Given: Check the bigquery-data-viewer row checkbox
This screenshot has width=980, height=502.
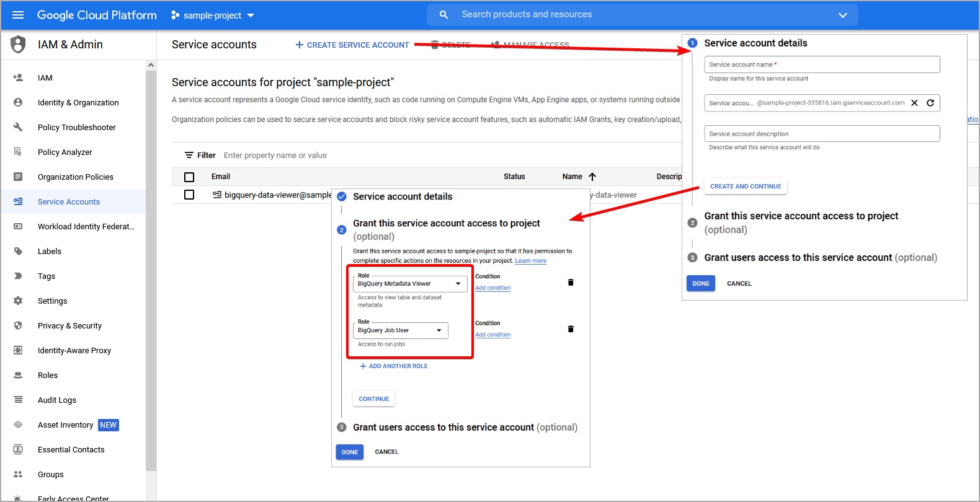Looking at the screenshot, I should click(x=189, y=195).
